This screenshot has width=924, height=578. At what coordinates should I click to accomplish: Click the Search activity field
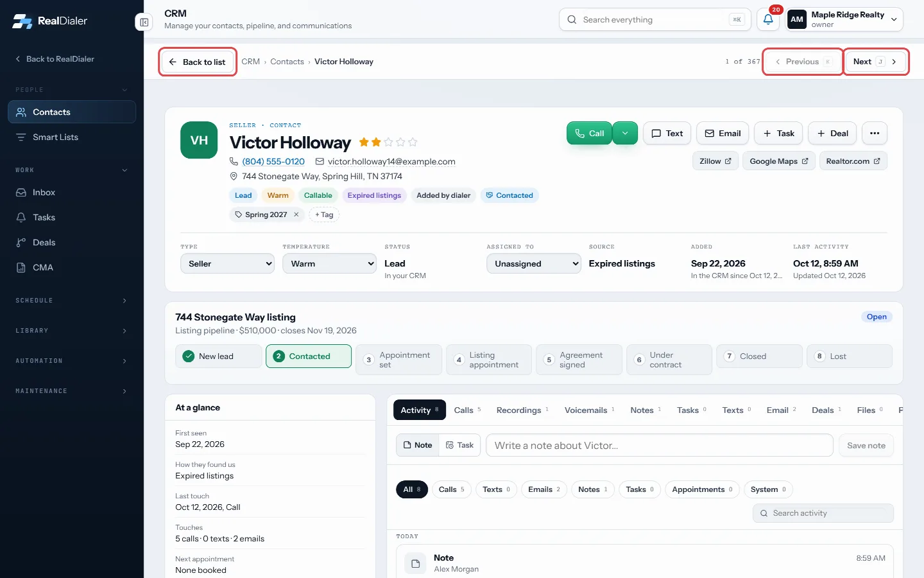coord(823,513)
